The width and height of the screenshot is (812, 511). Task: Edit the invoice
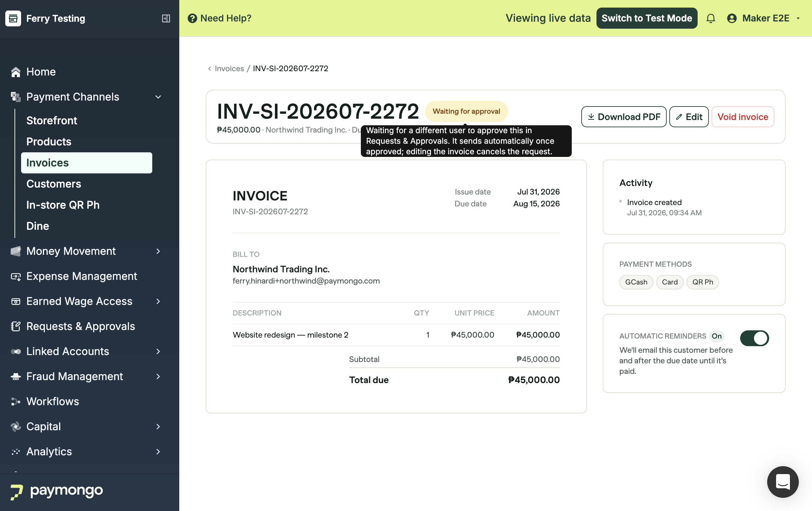click(689, 117)
